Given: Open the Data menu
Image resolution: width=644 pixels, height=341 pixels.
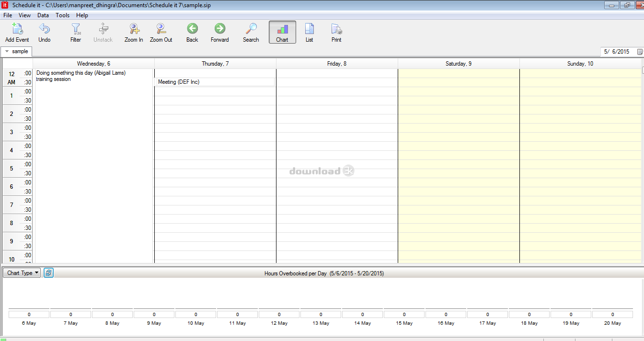Looking at the screenshot, I should coord(43,15).
